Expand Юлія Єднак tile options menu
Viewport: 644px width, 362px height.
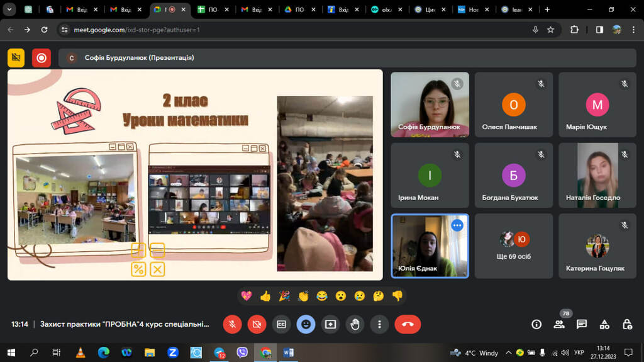457,225
